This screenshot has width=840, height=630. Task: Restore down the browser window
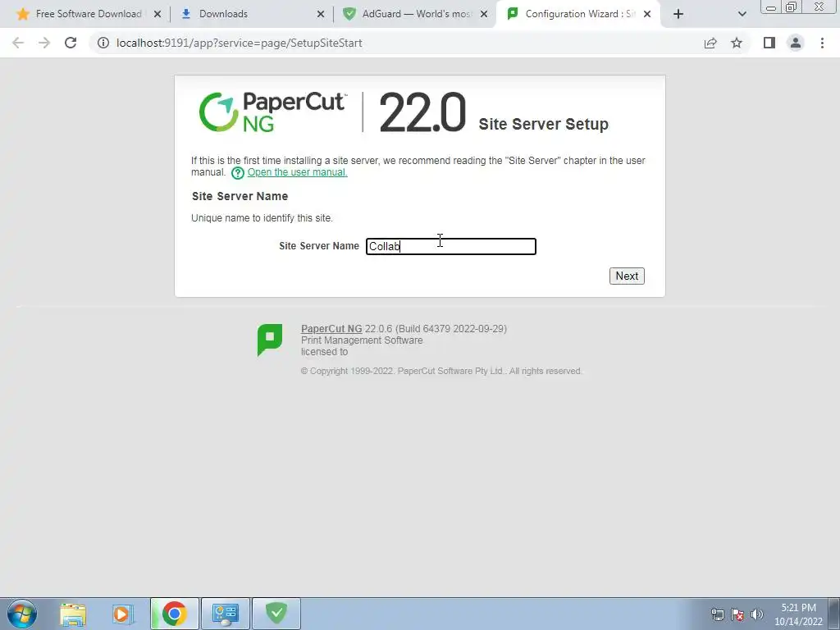click(x=792, y=7)
